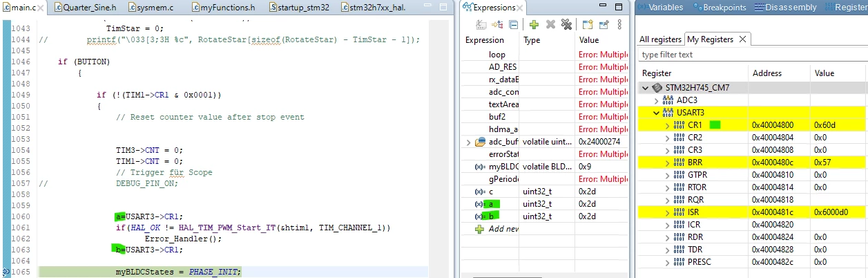The height and width of the screenshot is (278, 868).
Task: Click the Remove All Expressions double-X icon
Action: [566, 24]
